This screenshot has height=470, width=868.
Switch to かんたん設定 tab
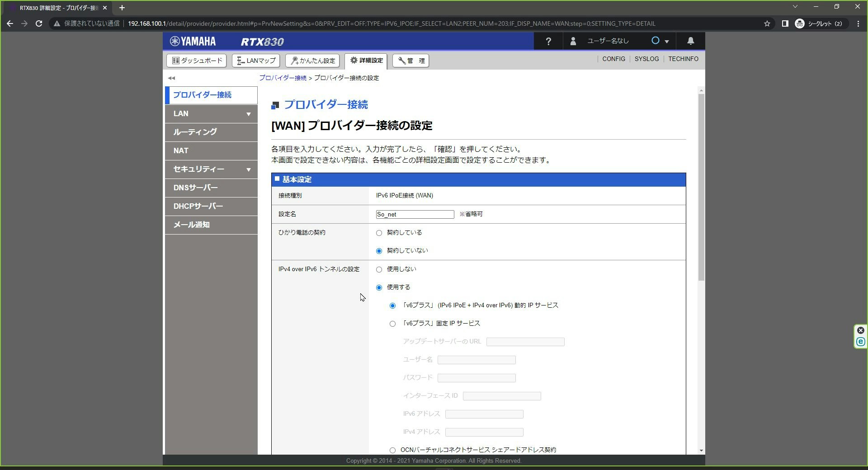click(312, 61)
